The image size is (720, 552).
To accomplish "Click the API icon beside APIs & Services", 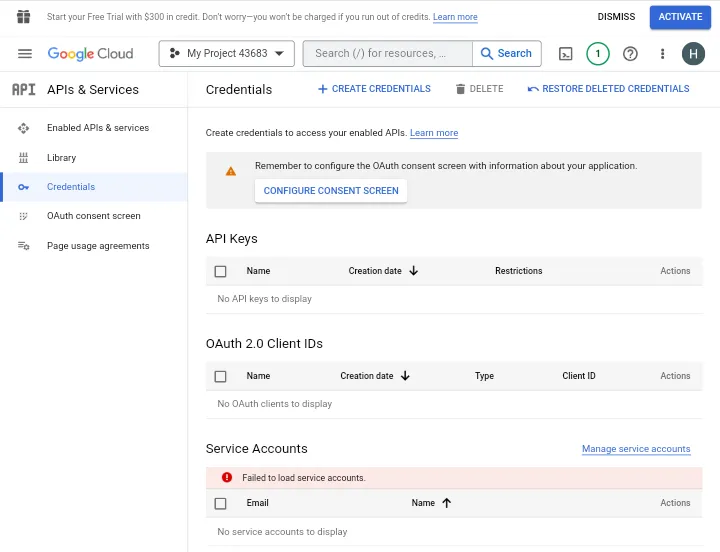I will click(23, 89).
